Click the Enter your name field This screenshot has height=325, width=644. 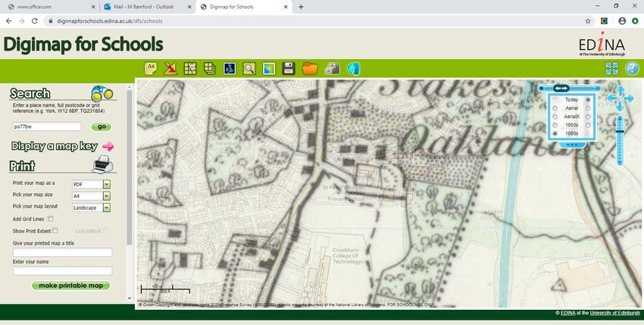click(x=62, y=270)
